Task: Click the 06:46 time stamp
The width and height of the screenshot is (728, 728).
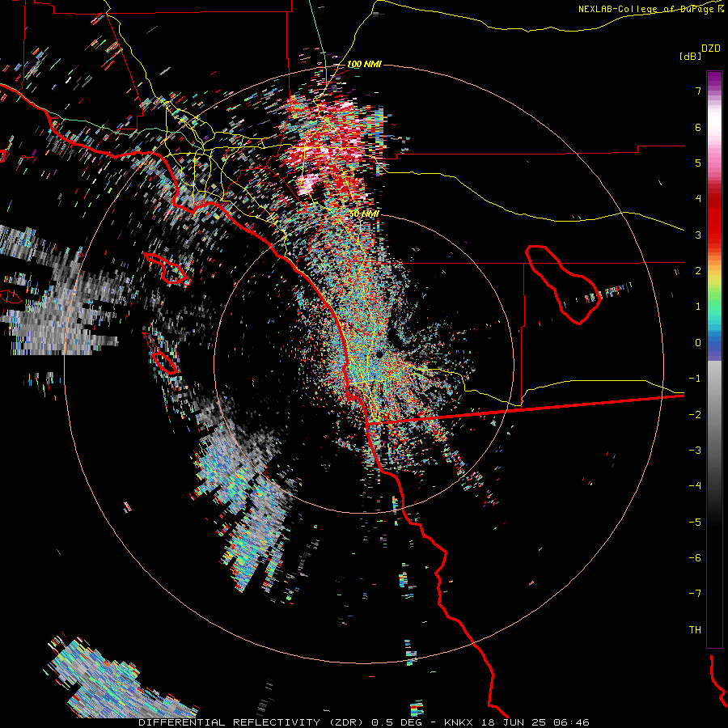Action: [572, 722]
